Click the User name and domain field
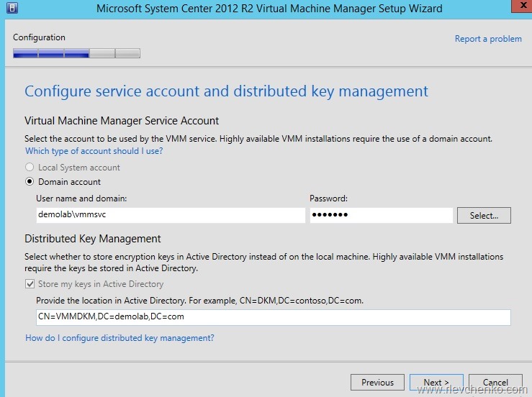 [x=170, y=215]
